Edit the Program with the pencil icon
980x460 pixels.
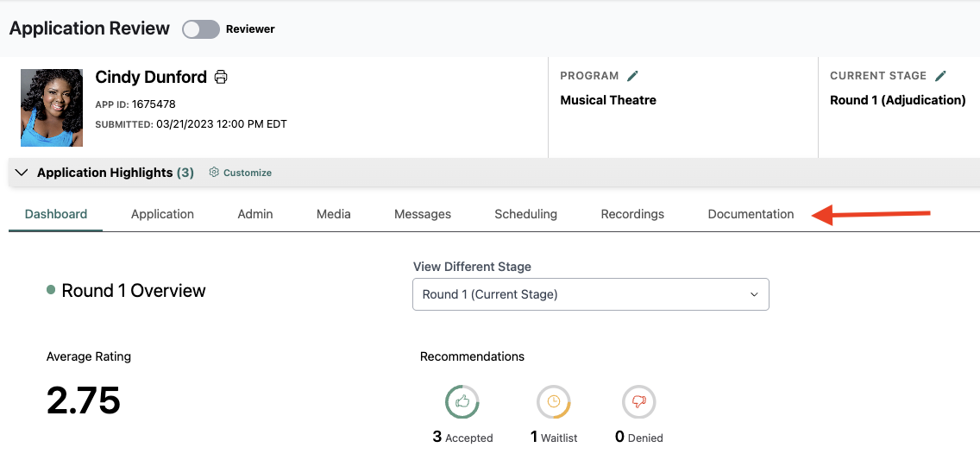coord(633,76)
